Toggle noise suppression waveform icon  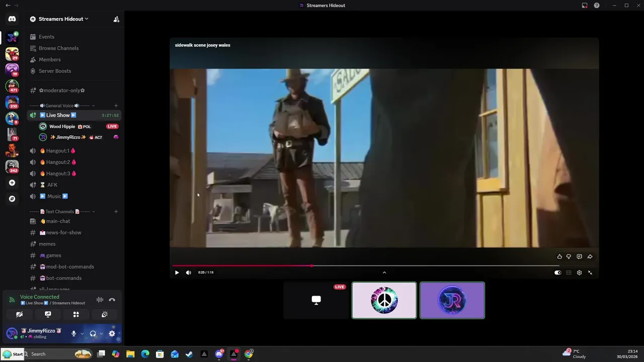point(100,300)
